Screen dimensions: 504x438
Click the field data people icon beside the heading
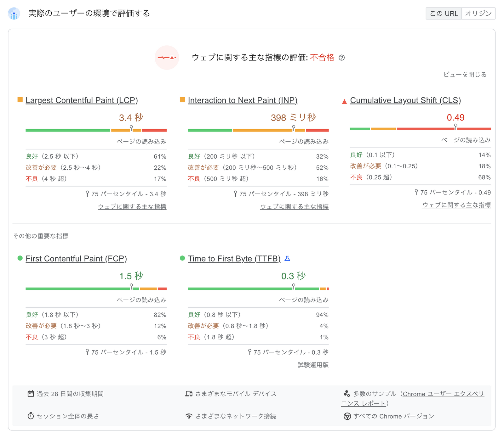click(14, 14)
